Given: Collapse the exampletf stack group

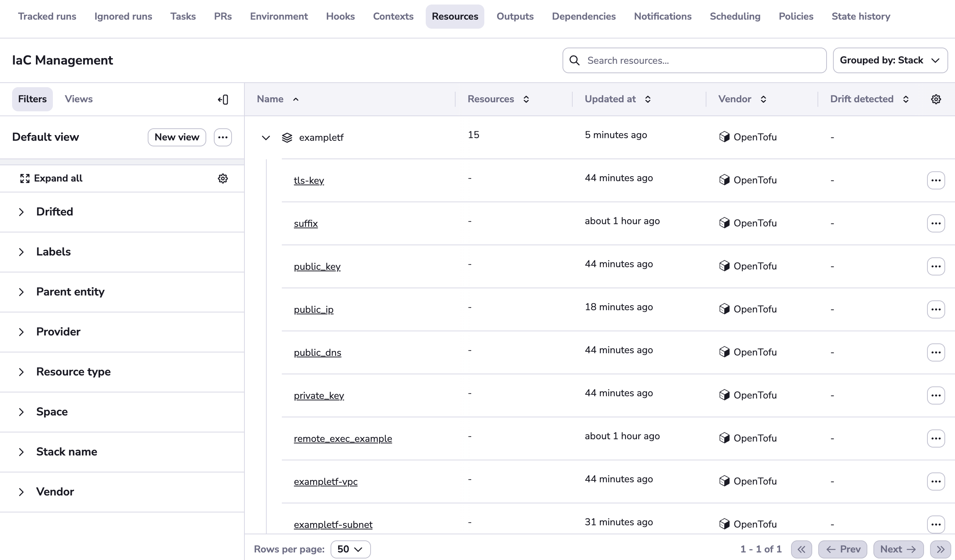Looking at the screenshot, I should 266,137.
